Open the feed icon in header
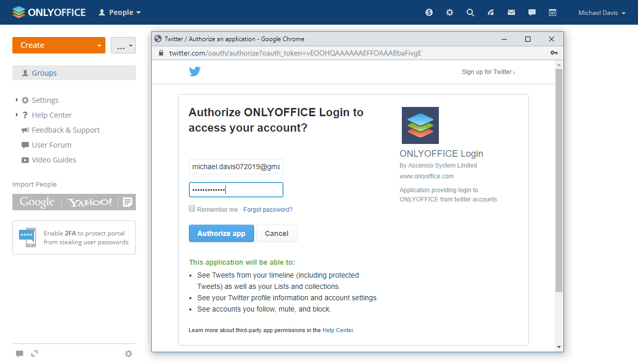The image size is (638, 364). coord(491,12)
